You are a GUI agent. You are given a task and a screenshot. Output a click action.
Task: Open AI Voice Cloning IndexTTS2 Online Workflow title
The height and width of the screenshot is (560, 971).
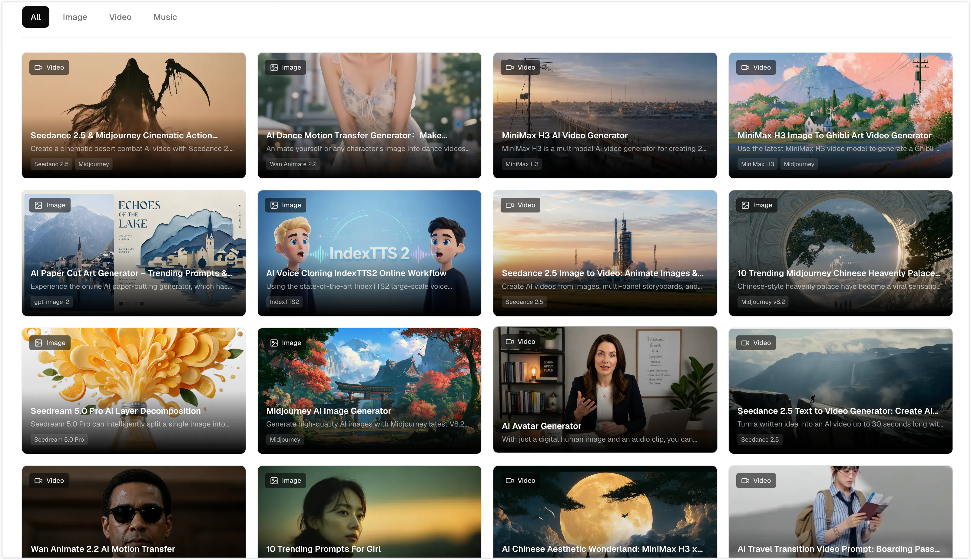tap(356, 273)
